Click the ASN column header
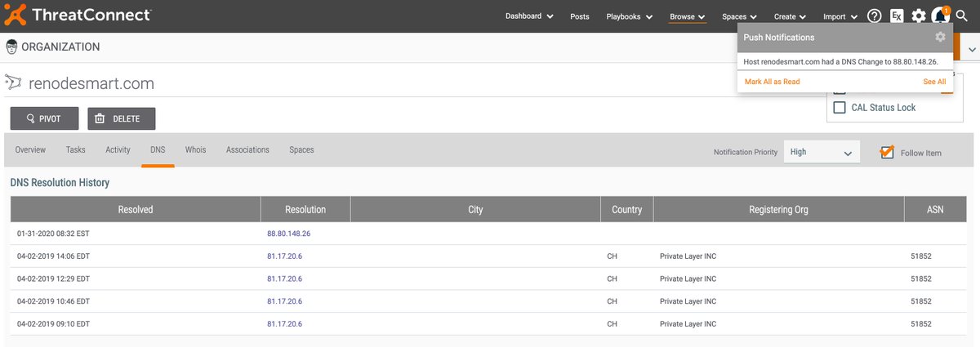Viewport: 980px width, 347px height. [935, 210]
